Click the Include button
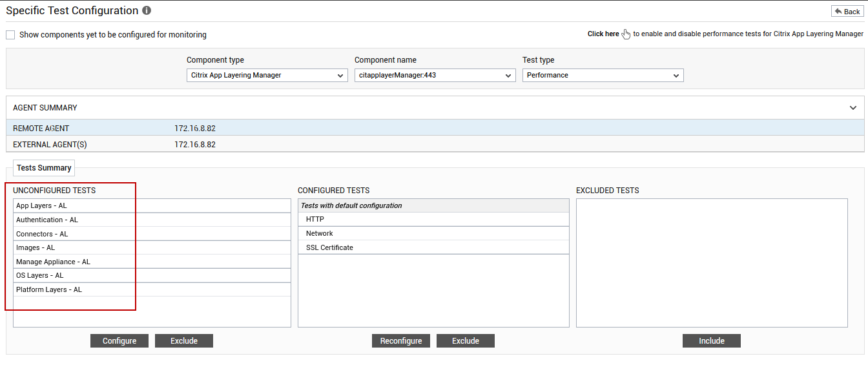This screenshot has height=365, width=868. click(x=712, y=341)
